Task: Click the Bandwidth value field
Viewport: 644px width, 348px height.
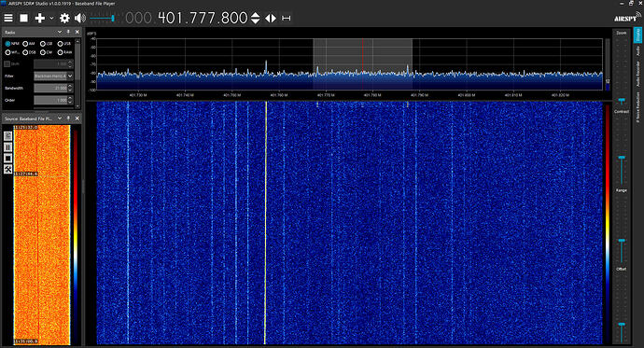Action: (x=50, y=88)
